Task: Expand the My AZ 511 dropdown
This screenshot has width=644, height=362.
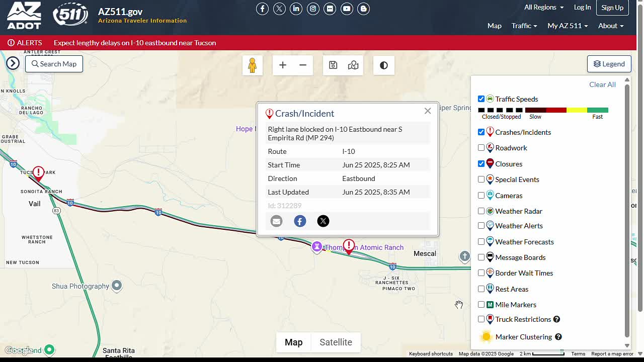Action: coord(567,26)
